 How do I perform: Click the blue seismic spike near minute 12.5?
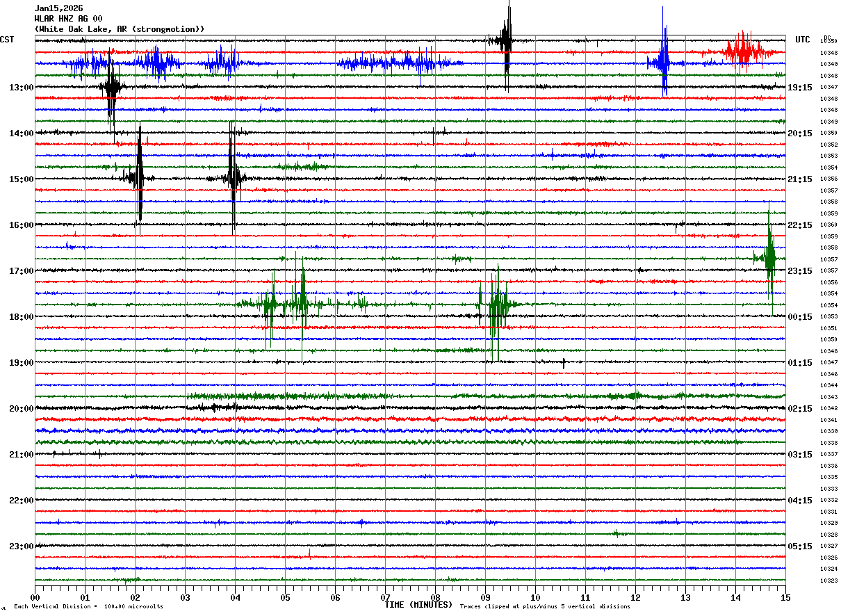[x=664, y=63]
